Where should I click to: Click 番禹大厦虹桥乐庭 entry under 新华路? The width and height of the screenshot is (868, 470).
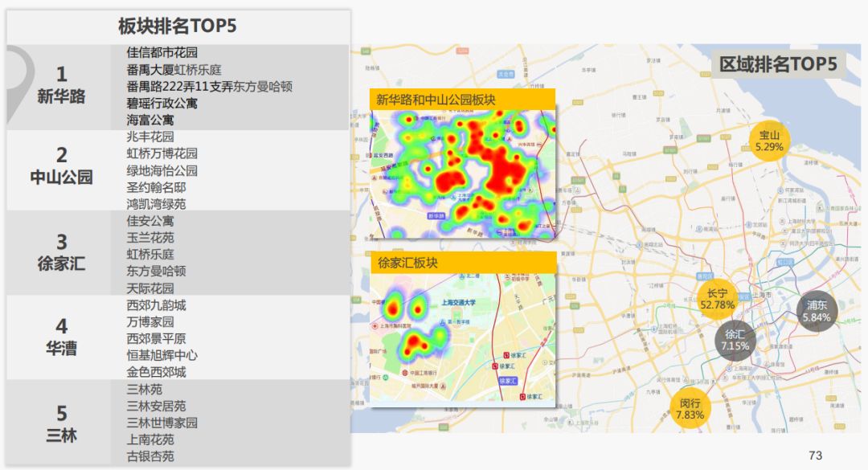coord(174,70)
